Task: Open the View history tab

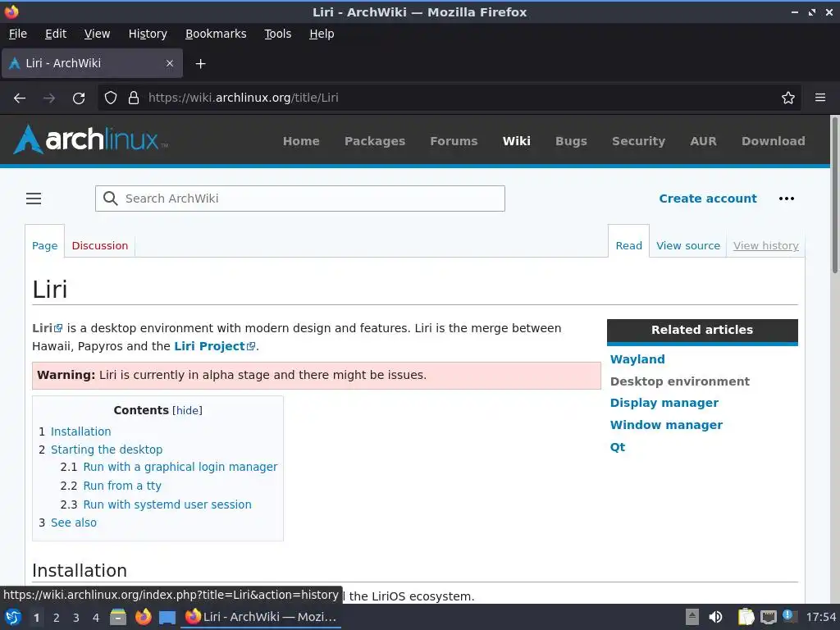Action: pos(765,245)
